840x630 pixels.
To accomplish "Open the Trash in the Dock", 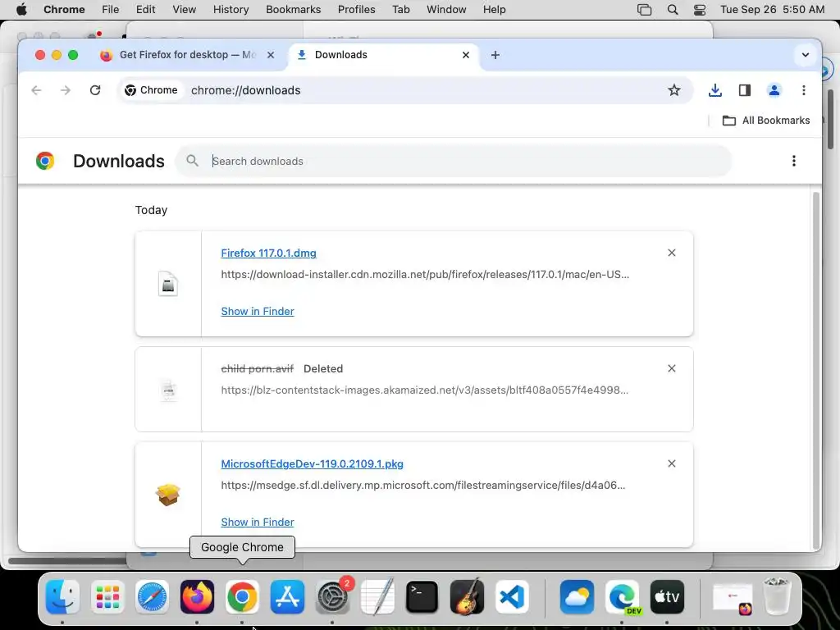I will pyautogui.click(x=776, y=596).
